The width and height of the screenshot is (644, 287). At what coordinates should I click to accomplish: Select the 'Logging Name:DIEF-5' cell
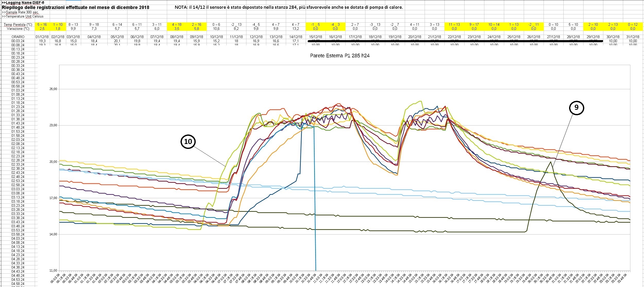pos(23,3)
